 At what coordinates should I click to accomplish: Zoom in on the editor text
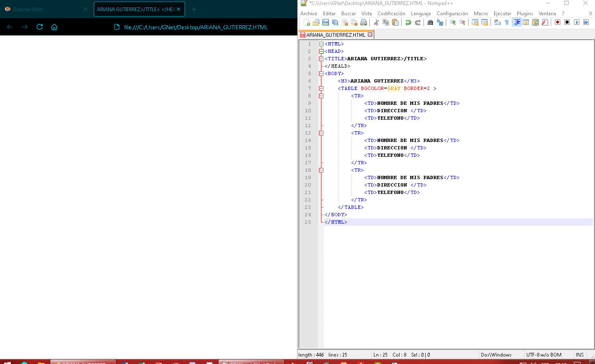[x=453, y=22]
